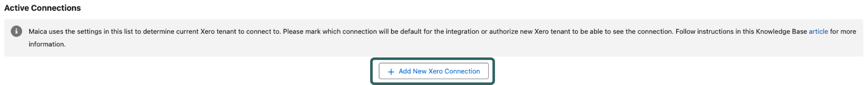The width and height of the screenshot is (868, 85).
Task: Click the blue plus symbol
Action: [391, 72]
